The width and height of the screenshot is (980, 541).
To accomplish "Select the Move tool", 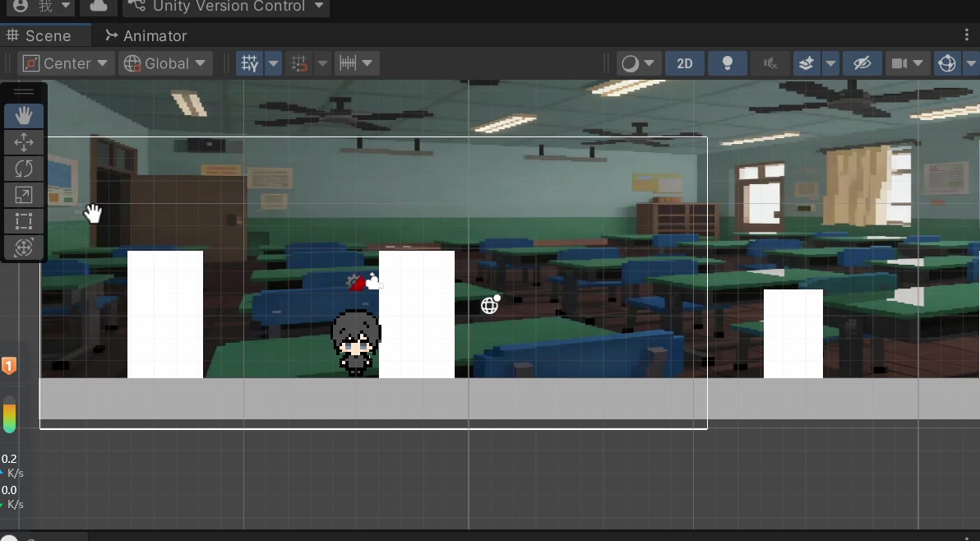I will pyautogui.click(x=24, y=142).
